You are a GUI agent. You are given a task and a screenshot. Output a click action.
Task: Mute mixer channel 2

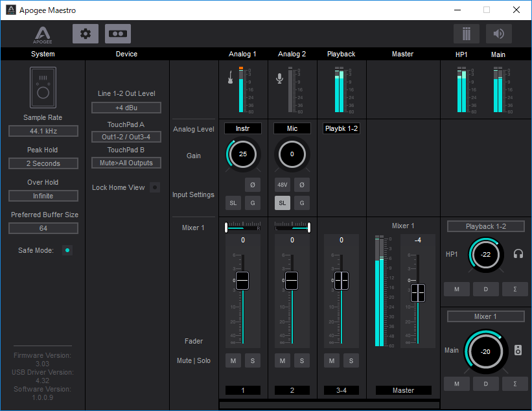coord(283,361)
